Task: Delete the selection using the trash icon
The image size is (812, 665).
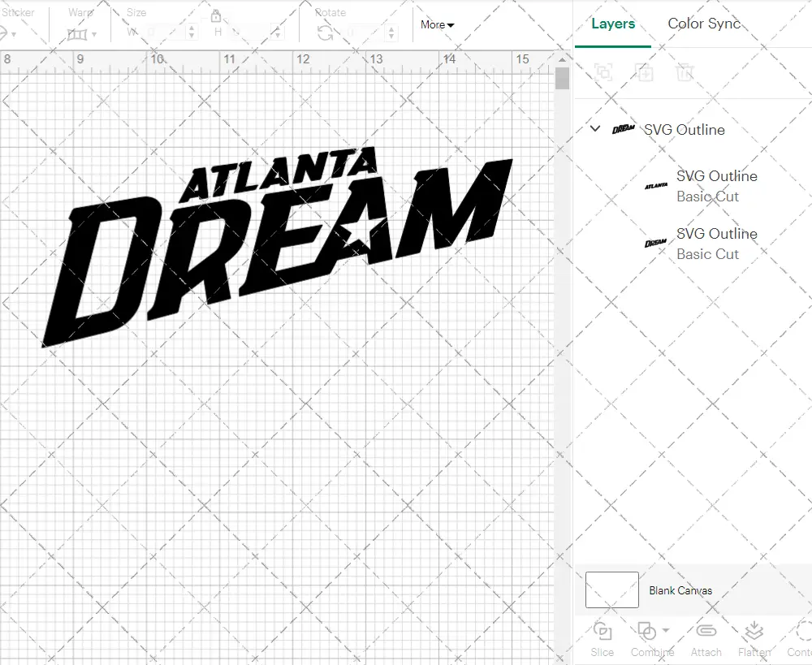Action: point(685,72)
